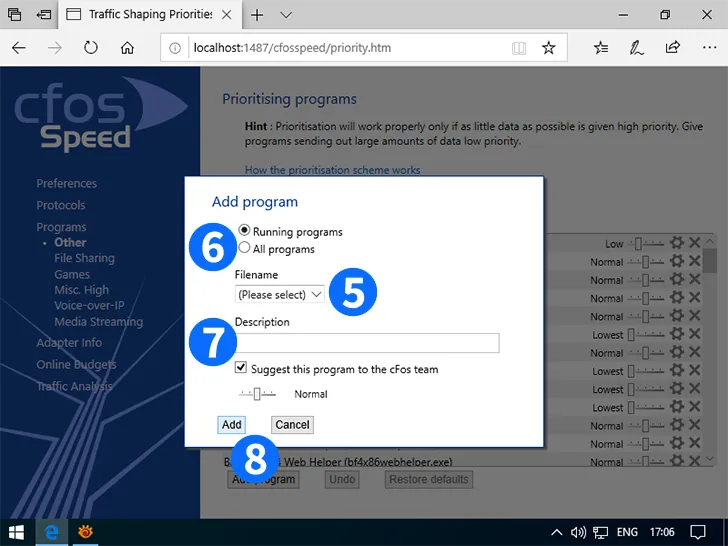Select the All programs radio button
Viewport: 728px width, 546px height.
(244, 247)
